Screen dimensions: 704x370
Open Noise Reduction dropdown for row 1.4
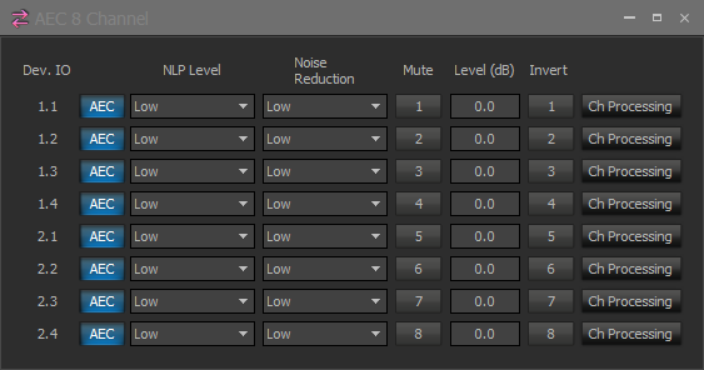(x=325, y=204)
